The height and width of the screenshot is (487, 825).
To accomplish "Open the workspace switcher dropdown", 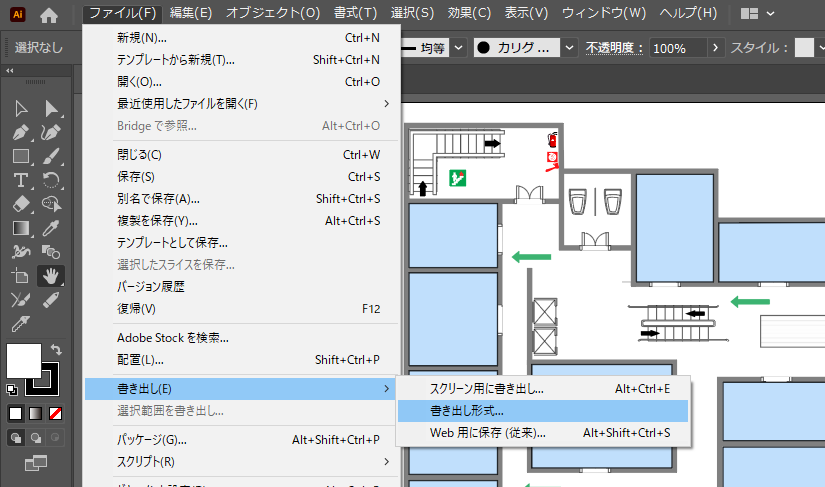I will (759, 14).
